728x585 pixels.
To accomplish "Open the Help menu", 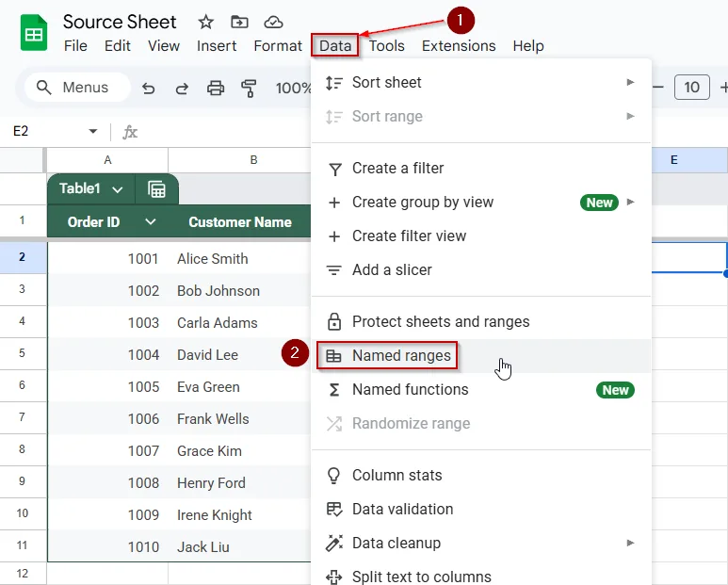I will pyautogui.click(x=528, y=46).
